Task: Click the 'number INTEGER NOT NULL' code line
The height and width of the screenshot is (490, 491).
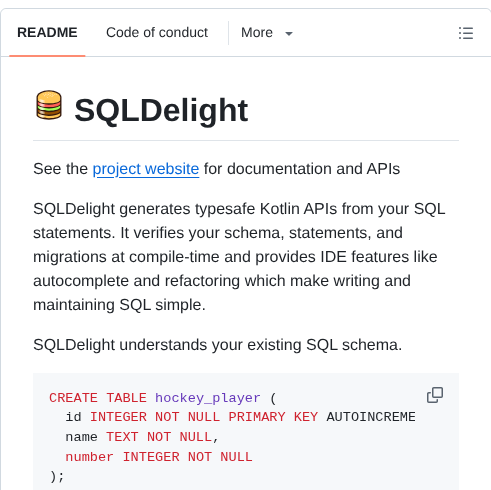Action: (x=159, y=457)
